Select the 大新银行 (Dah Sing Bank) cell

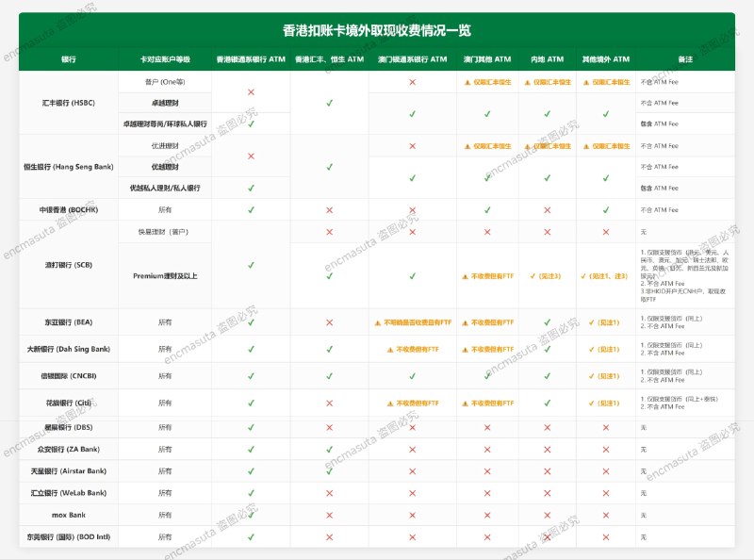pos(69,349)
